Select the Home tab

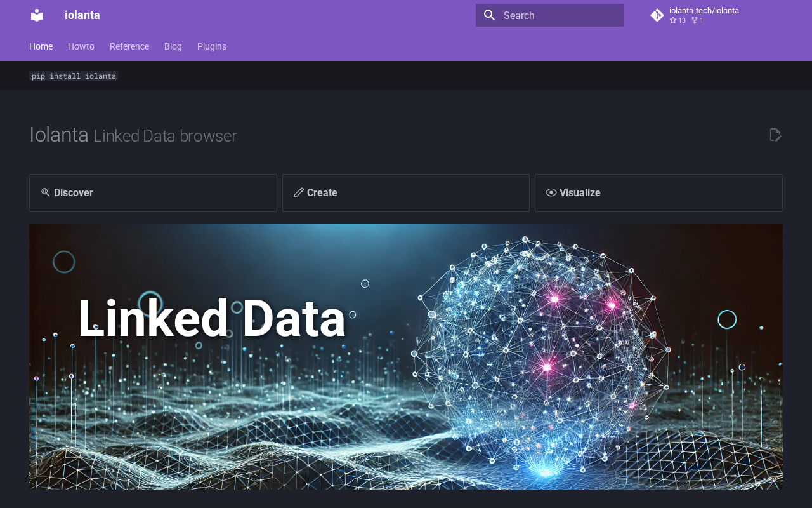click(41, 46)
